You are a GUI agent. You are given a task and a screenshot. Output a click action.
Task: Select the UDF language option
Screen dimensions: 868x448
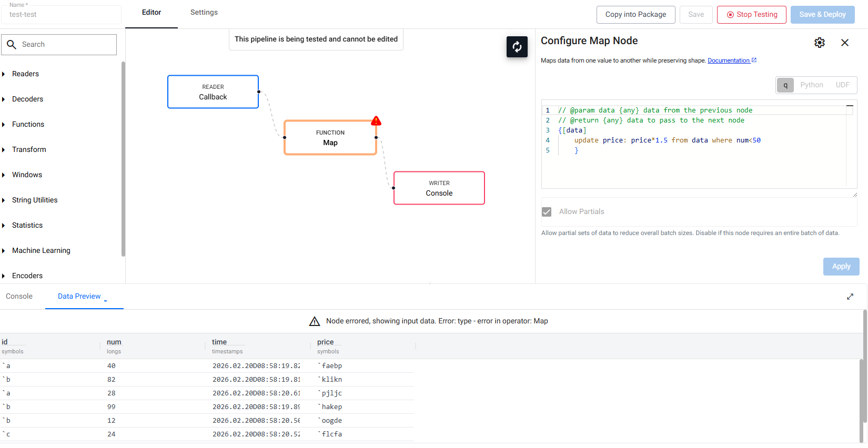click(843, 85)
